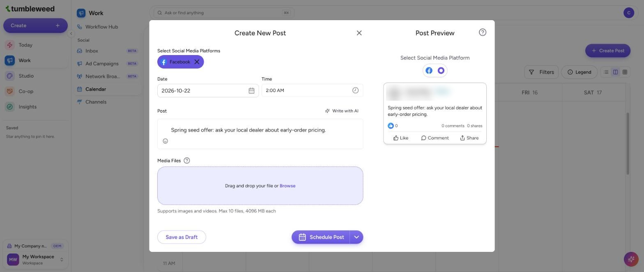Open Post Preview help icon
This screenshot has width=644, height=272.
pos(483,32)
